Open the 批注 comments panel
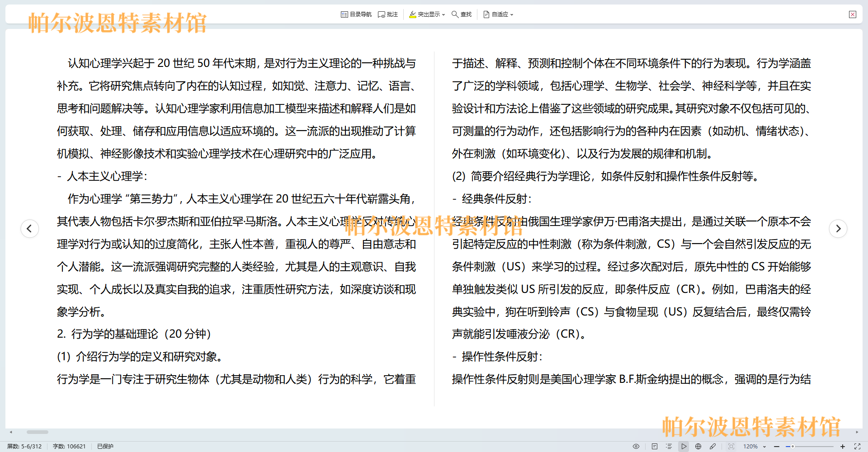Viewport: 868px width, 452px height. pyautogui.click(x=387, y=14)
